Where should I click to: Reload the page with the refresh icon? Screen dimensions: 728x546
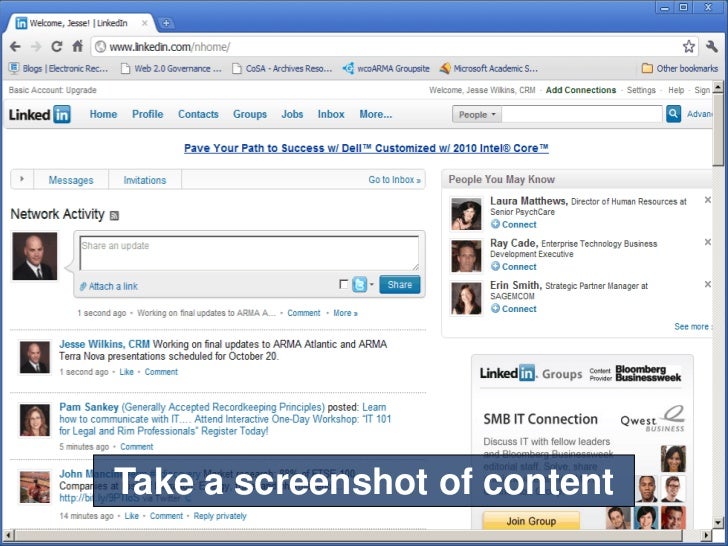click(x=57, y=46)
